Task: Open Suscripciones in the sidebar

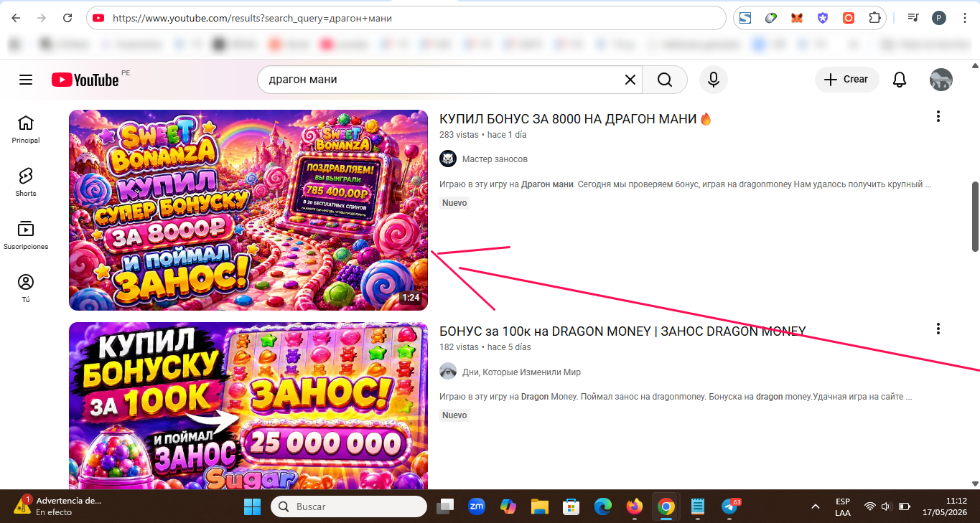Action: [x=26, y=235]
